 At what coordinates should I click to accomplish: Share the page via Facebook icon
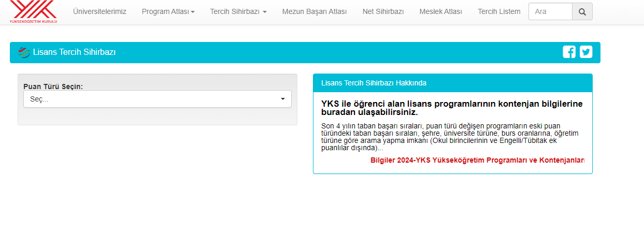coord(569,52)
